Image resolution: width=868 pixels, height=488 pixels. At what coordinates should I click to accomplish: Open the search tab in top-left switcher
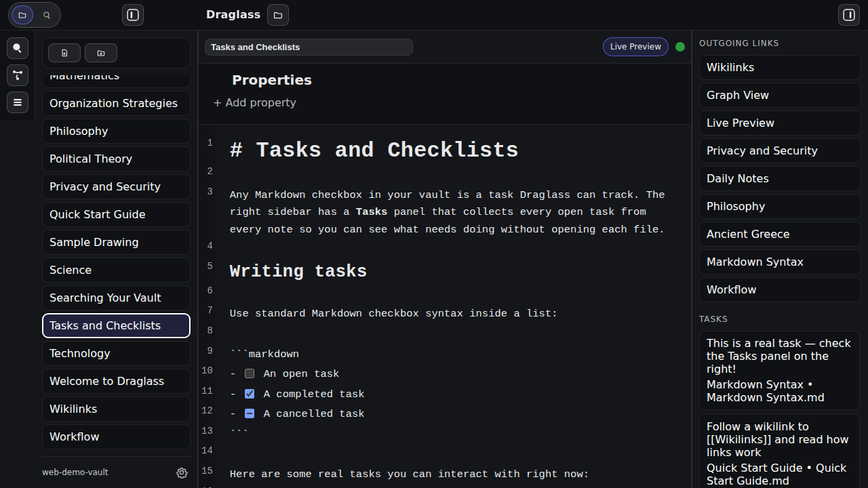(47, 15)
